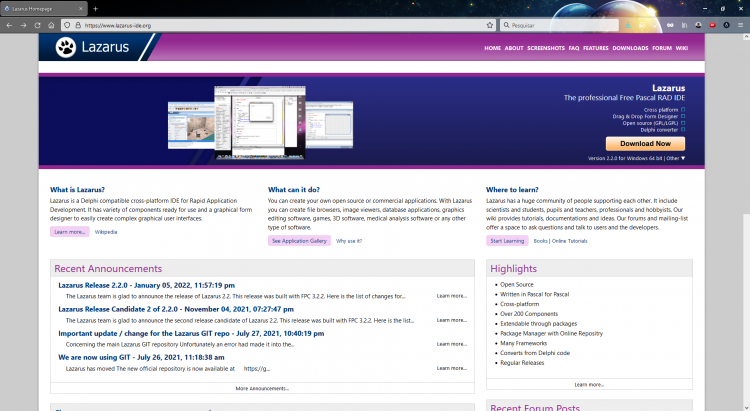750x411 pixels.
Task: Click the Download Now button
Action: pyautogui.click(x=645, y=144)
